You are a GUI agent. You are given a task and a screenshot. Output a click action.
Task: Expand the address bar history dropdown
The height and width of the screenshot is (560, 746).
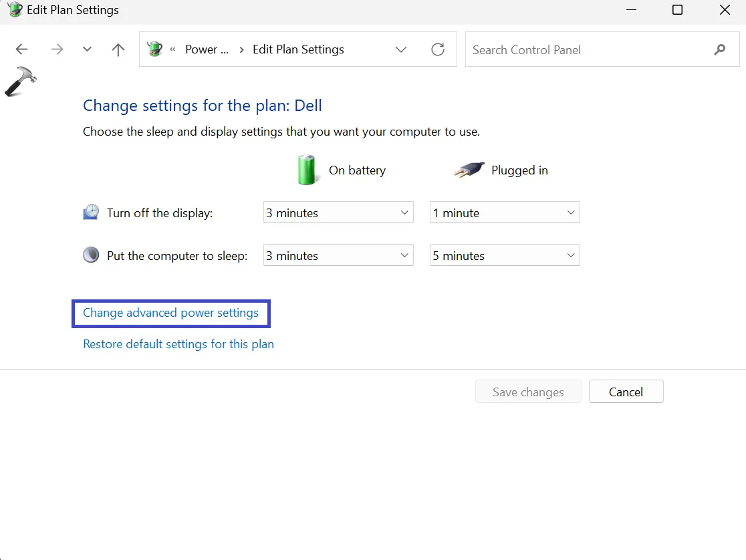click(401, 49)
